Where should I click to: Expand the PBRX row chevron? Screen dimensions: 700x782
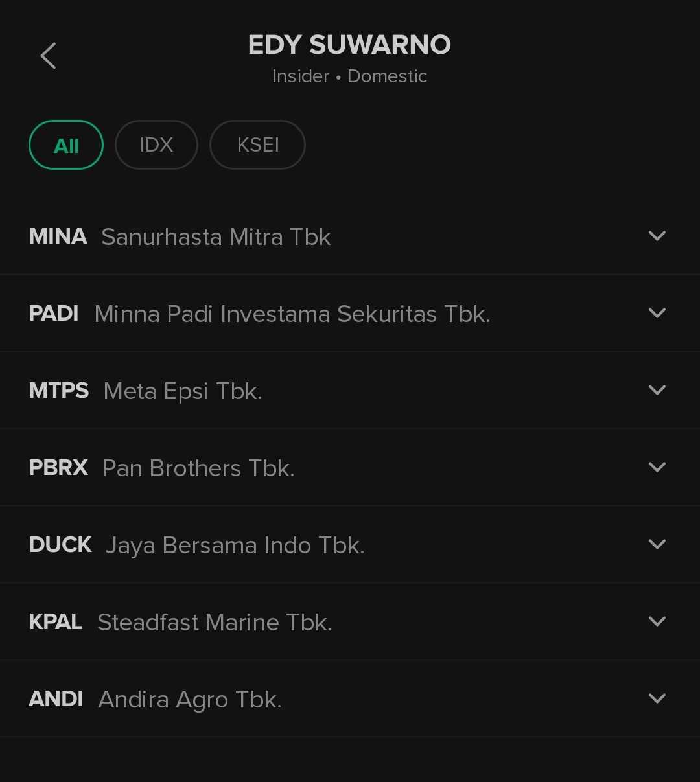pos(657,468)
